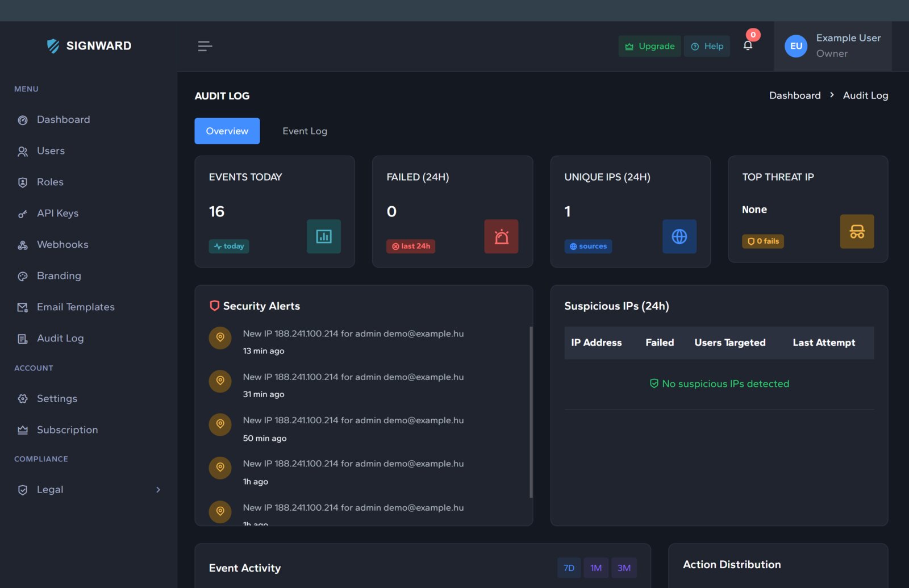Click the 'sources' badge on Unique IPs card
Screen dimensions: 909x588
pos(588,246)
